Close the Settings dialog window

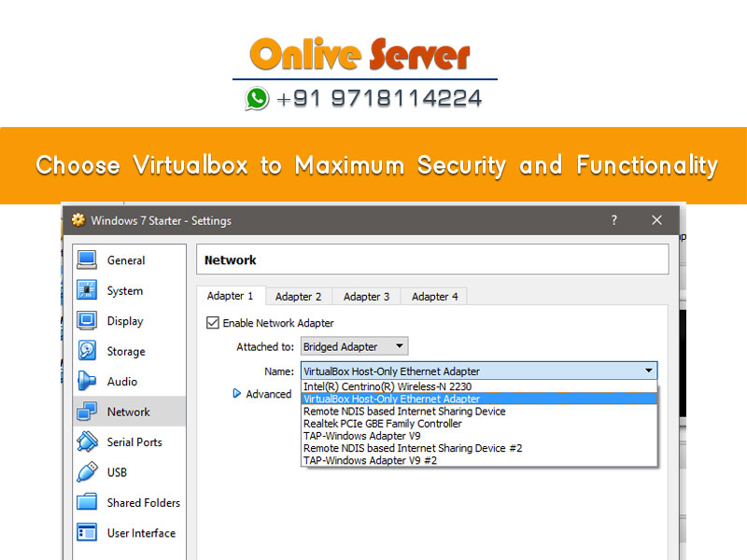tap(656, 220)
